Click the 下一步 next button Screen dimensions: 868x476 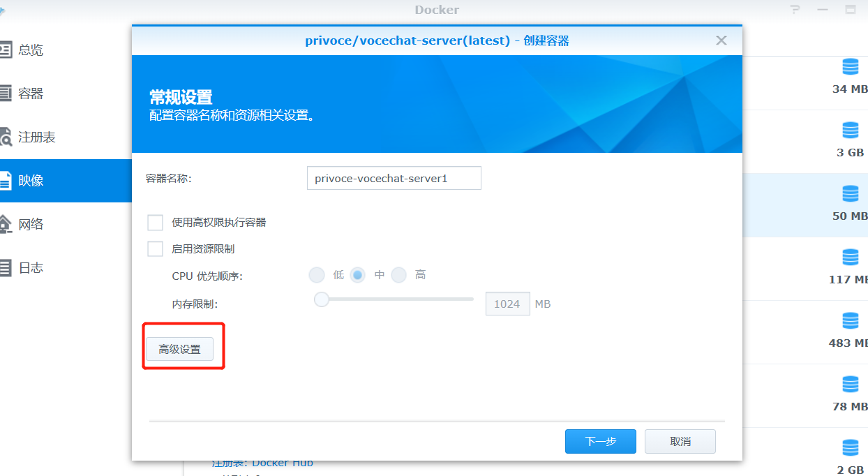tap(601, 441)
